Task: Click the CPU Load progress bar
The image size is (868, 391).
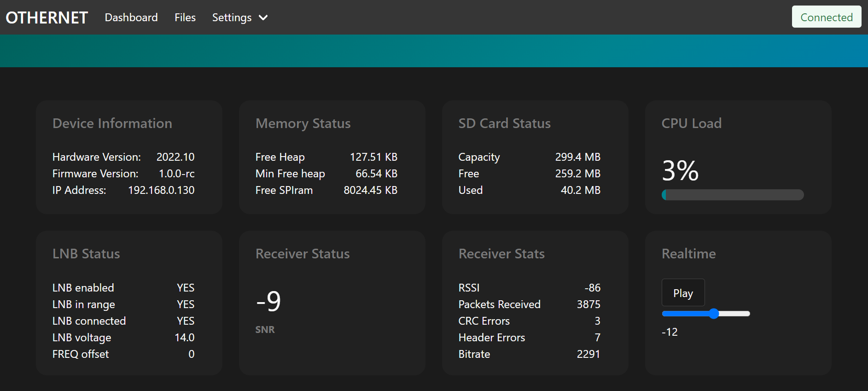Action: point(733,195)
